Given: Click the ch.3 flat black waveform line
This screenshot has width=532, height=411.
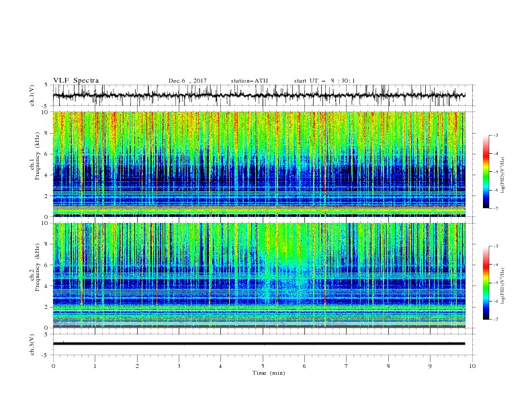Looking at the screenshot, I should coord(259,344).
